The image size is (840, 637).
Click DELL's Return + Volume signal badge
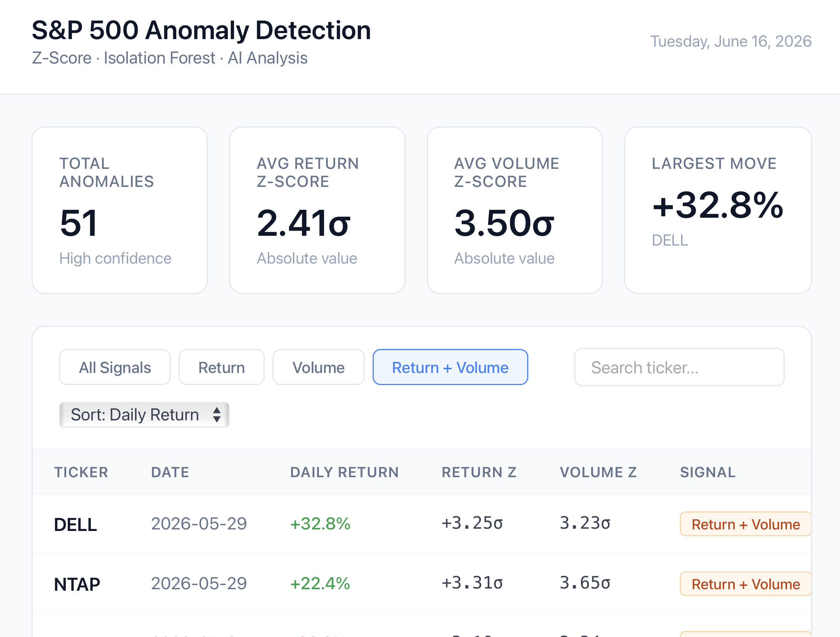(746, 524)
